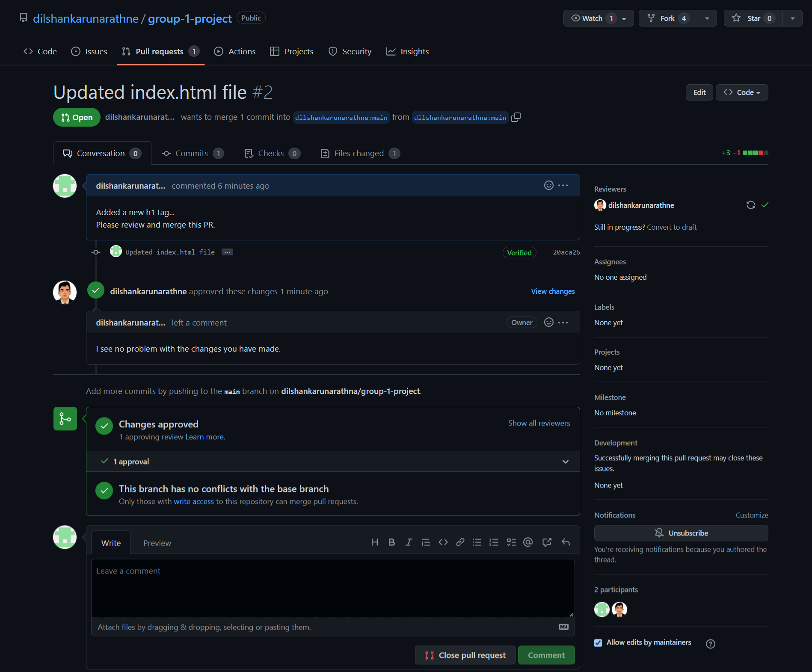Re-request review from dilshankarunarathne
The image size is (812, 672).
pyautogui.click(x=751, y=205)
